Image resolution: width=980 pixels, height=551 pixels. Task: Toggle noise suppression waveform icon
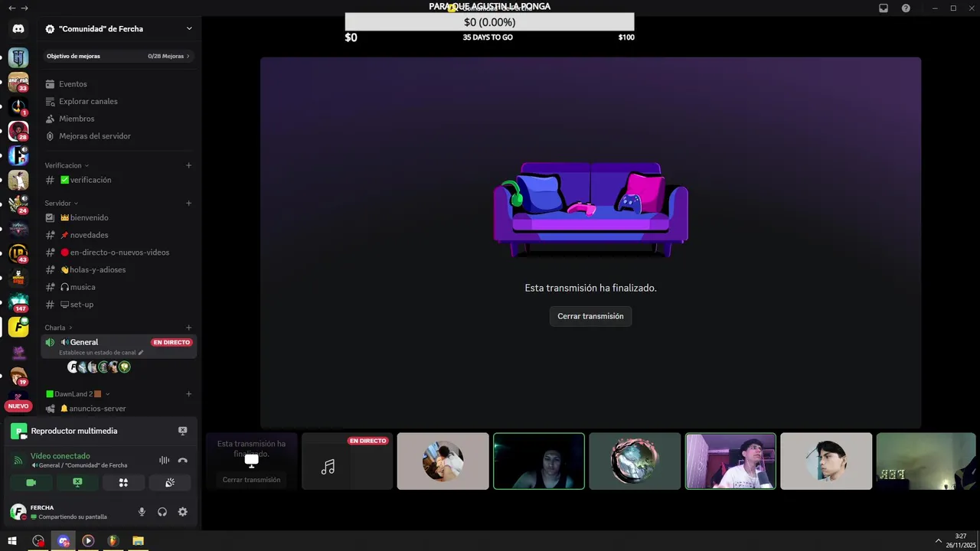pos(164,460)
